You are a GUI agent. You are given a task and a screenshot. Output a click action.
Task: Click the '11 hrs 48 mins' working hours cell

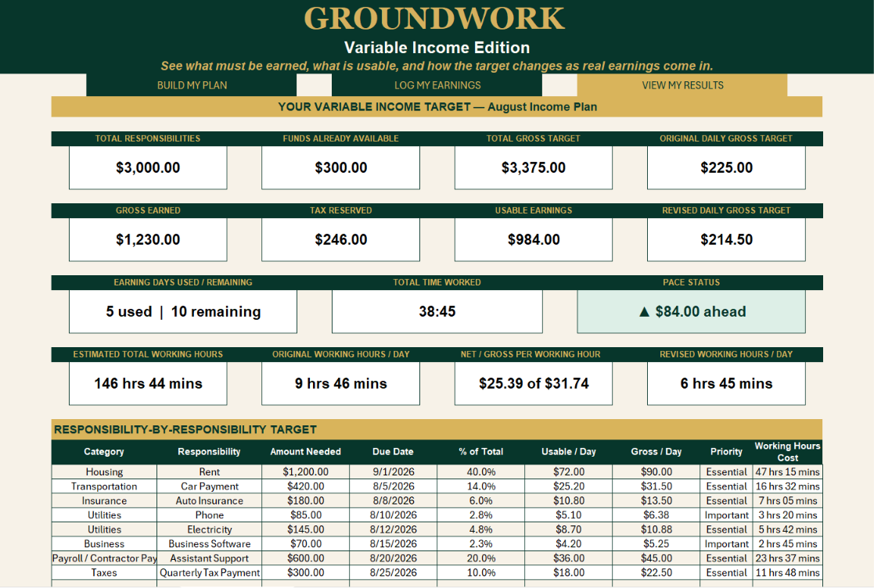pos(788,573)
